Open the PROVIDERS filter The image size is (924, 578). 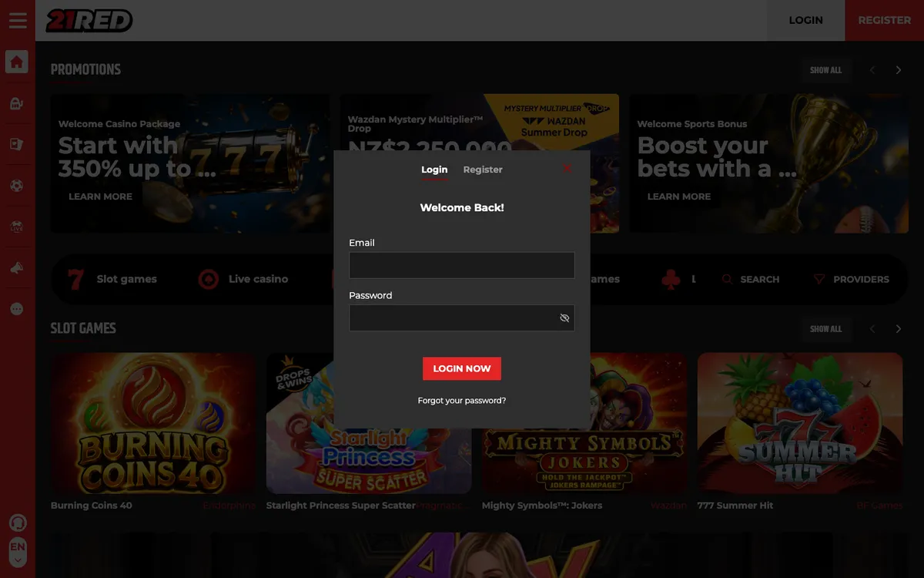pos(852,279)
